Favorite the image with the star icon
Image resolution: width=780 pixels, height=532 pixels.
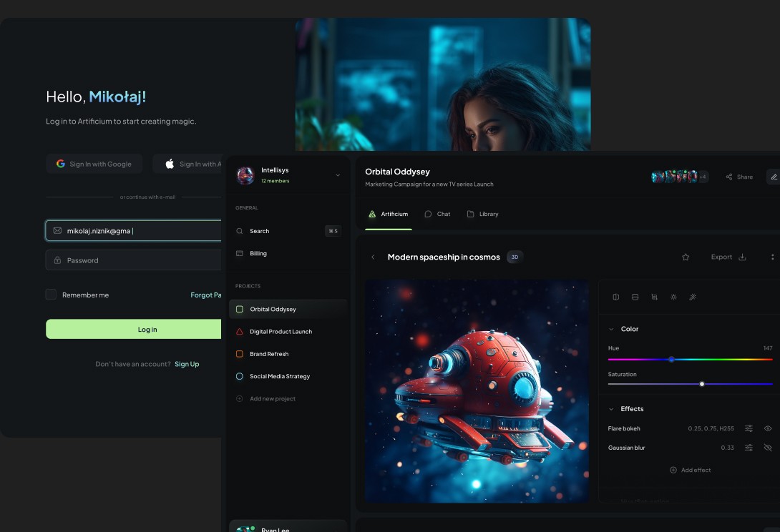click(686, 257)
